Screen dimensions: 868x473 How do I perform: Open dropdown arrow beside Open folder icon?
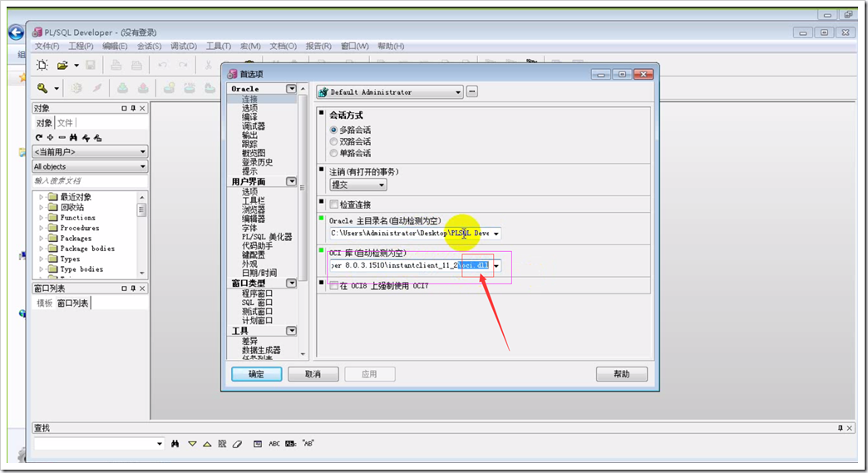pos(76,66)
